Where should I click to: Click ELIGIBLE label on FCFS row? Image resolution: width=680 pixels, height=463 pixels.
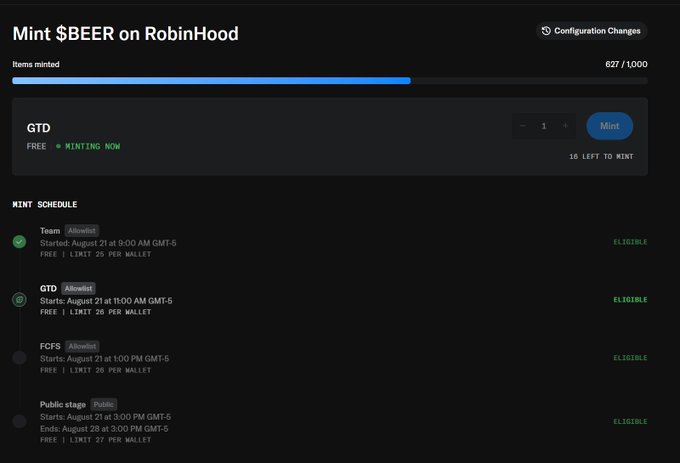(x=630, y=358)
